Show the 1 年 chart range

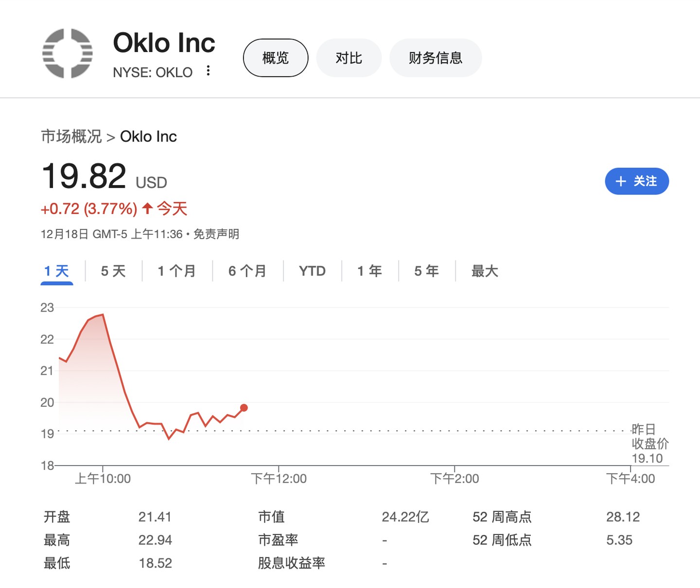[x=369, y=271]
